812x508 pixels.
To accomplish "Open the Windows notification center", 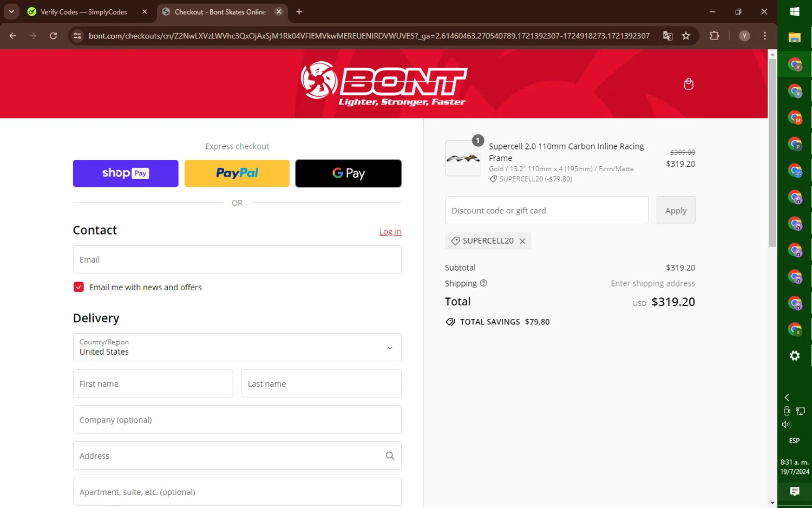I will click(x=795, y=491).
